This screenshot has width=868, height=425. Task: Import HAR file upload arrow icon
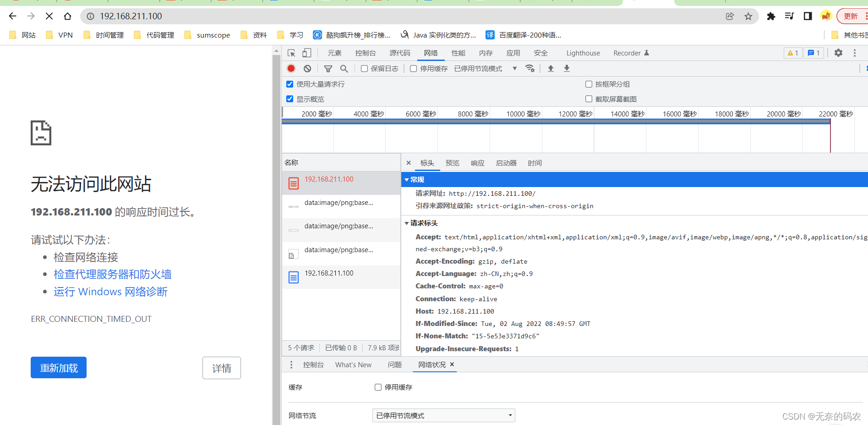coord(551,68)
